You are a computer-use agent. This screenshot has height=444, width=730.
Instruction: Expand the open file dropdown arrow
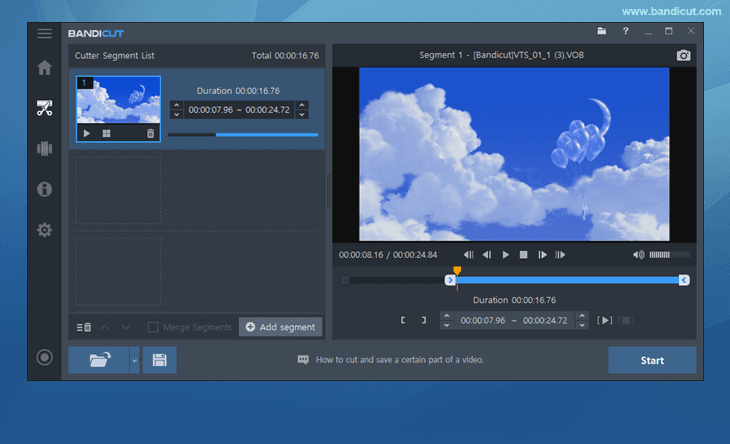[135, 360]
